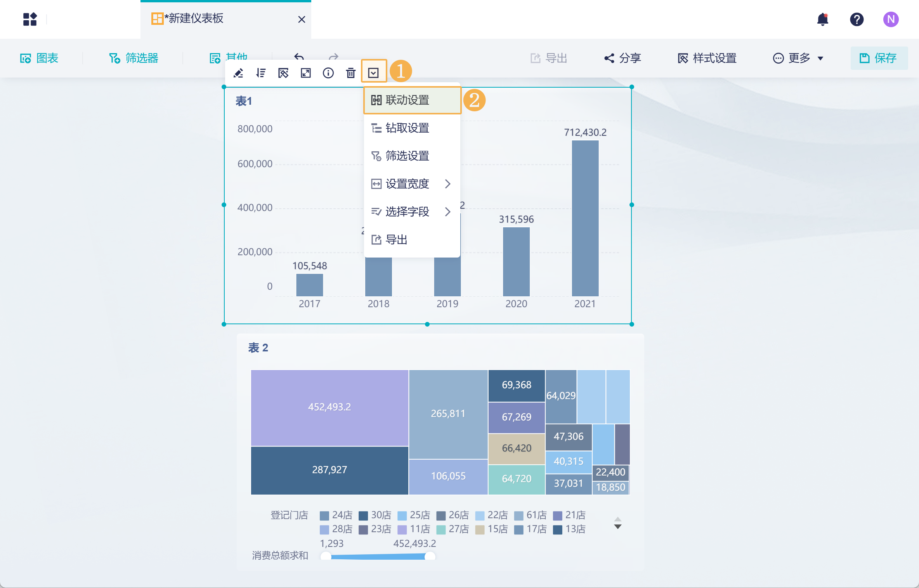Screen dimensions: 919x588
Task: Show chart info via the info icon
Action: click(328, 73)
